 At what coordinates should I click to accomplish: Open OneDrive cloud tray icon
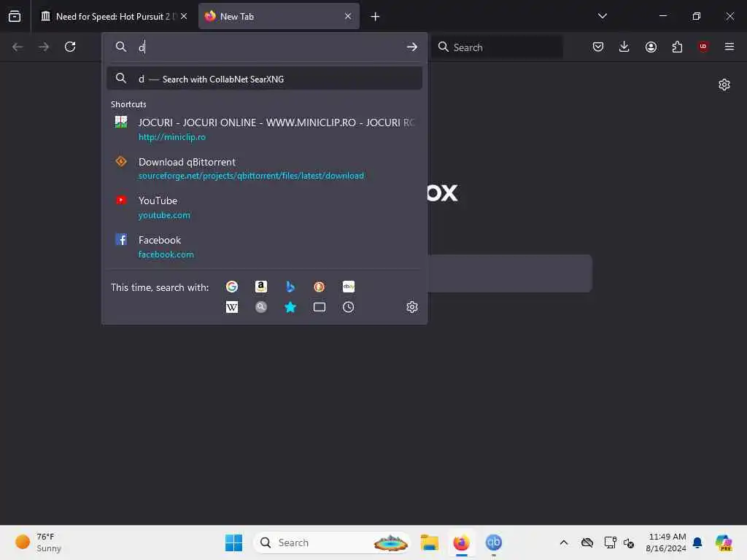coord(587,542)
